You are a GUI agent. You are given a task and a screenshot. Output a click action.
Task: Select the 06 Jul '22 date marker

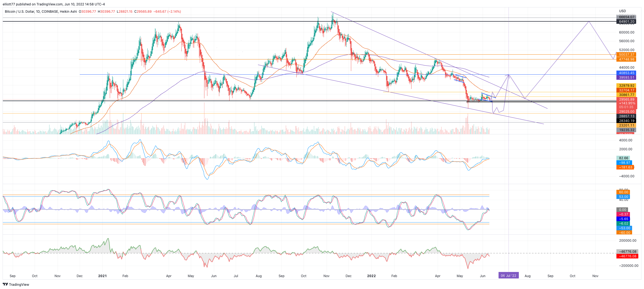[509, 276]
